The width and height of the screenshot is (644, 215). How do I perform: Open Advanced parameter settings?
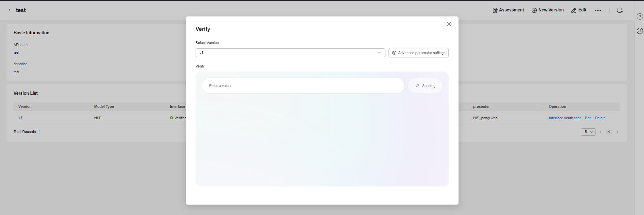pyautogui.click(x=418, y=53)
